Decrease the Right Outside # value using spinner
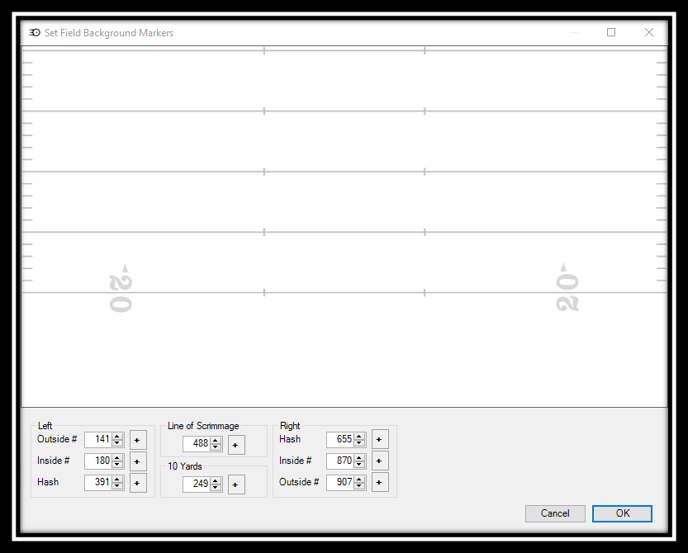Screen dimensions: 688x553 point(360,487)
